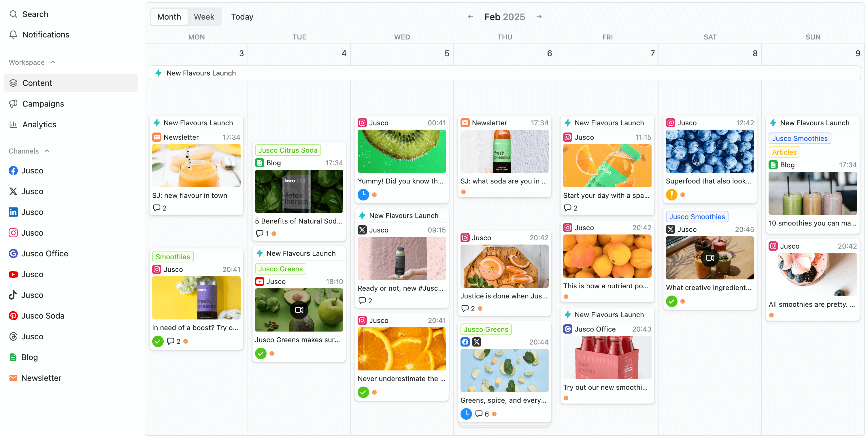Expand the Workspace section chevron
Image resolution: width=868 pixels, height=439 pixels.
click(x=53, y=62)
